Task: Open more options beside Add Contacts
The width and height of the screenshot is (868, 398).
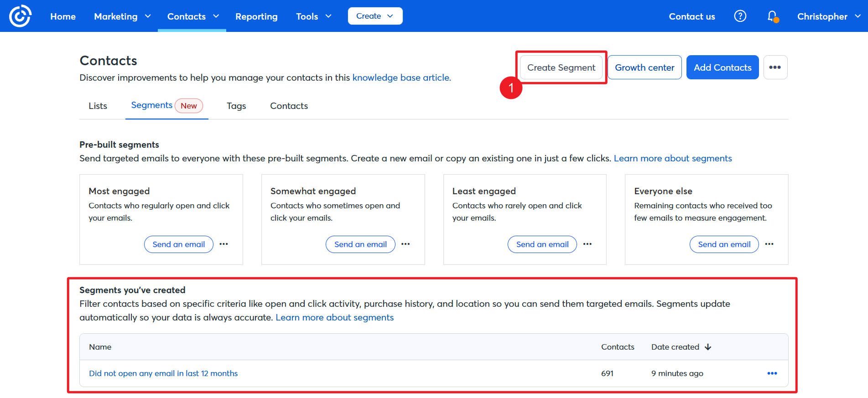Action: click(775, 67)
